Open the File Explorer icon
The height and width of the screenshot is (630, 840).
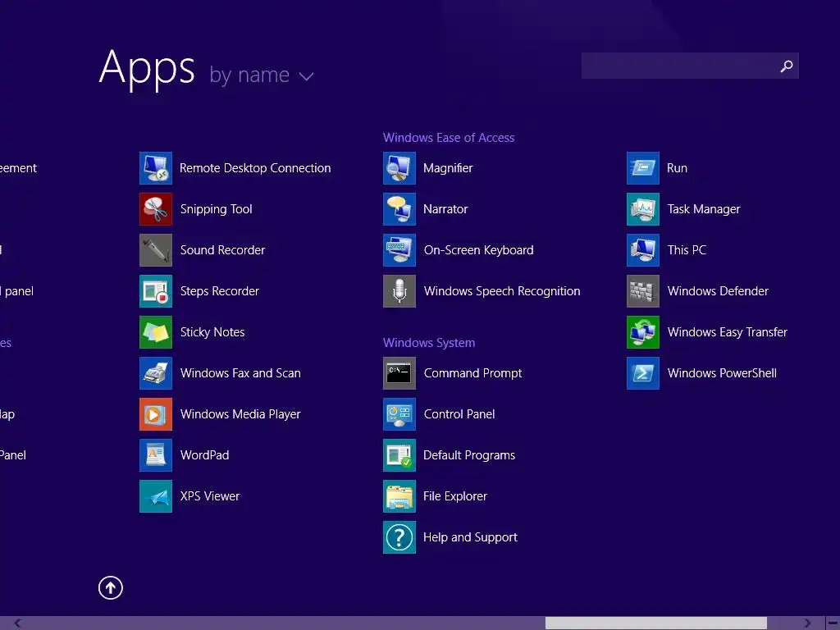399,496
